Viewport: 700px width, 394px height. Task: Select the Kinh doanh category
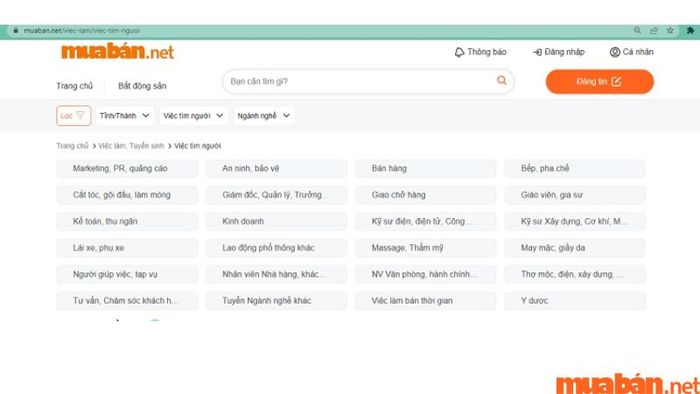276,221
